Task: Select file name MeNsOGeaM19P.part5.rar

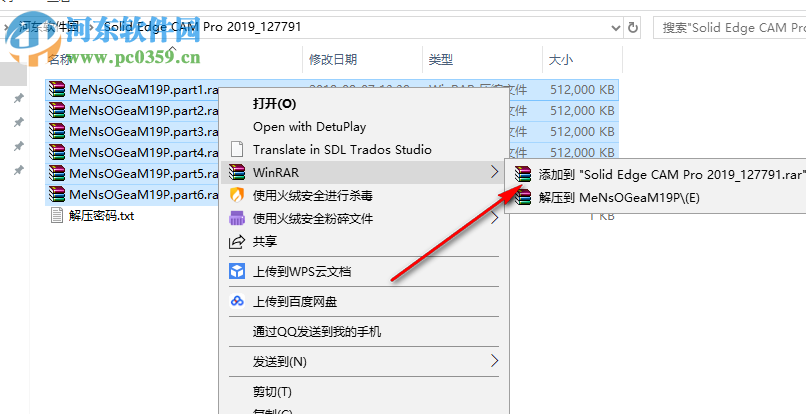Action: (x=144, y=174)
